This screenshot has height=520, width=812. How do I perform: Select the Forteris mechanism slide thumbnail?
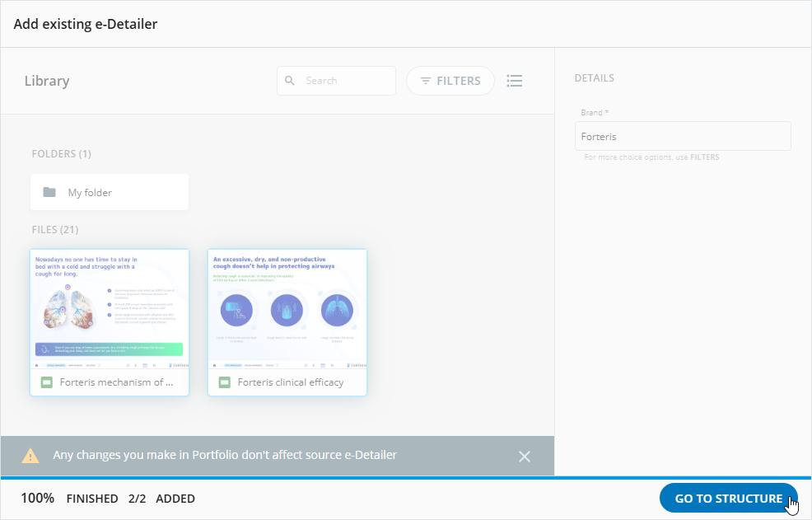tap(110, 309)
